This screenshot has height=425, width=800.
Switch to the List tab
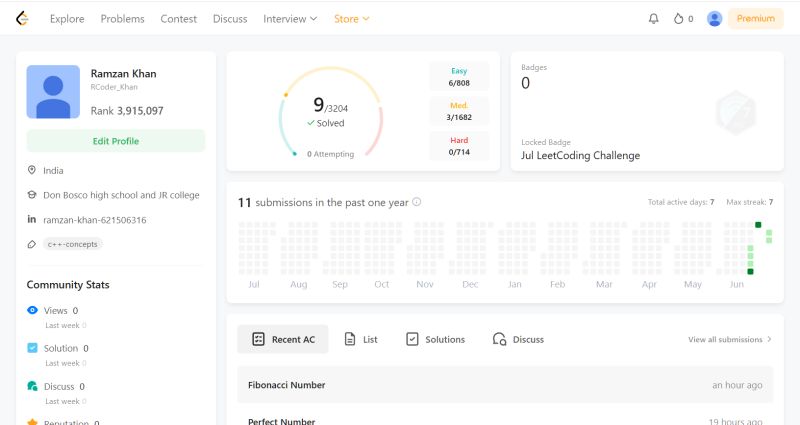point(361,339)
